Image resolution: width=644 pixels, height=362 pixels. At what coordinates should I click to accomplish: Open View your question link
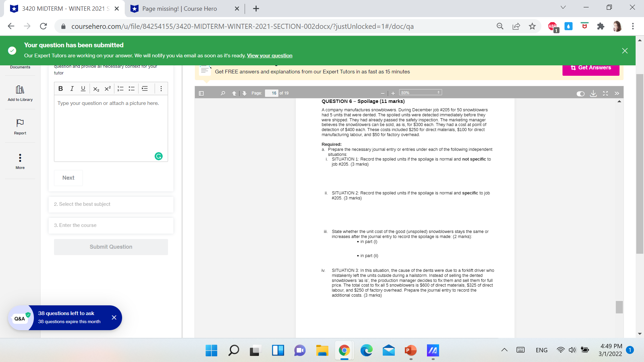(x=269, y=55)
